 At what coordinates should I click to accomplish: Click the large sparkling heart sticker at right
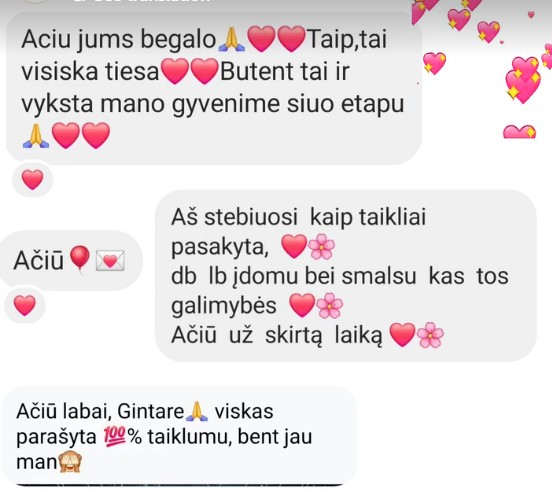pyautogui.click(x=523, y=80)
